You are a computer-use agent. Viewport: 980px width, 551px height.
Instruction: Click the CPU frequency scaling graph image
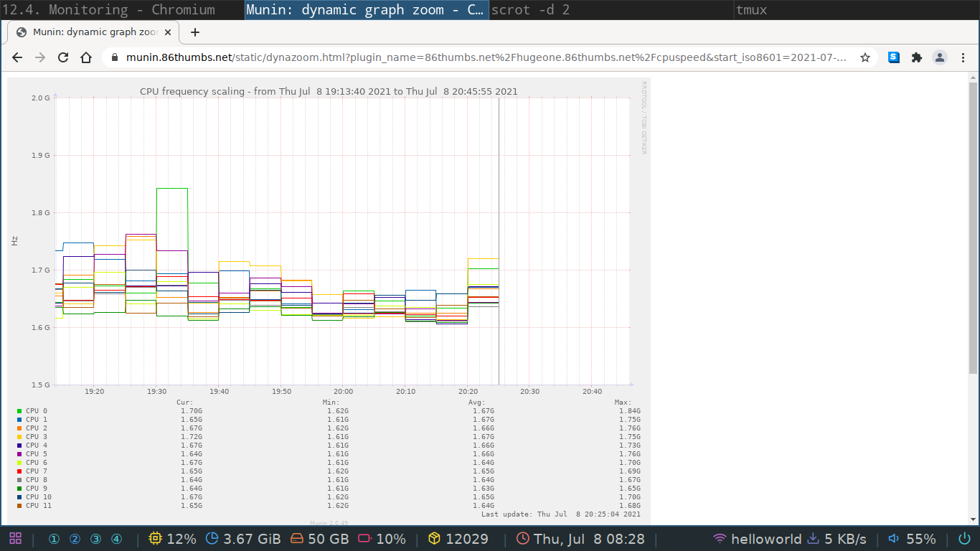pos(329,303)
